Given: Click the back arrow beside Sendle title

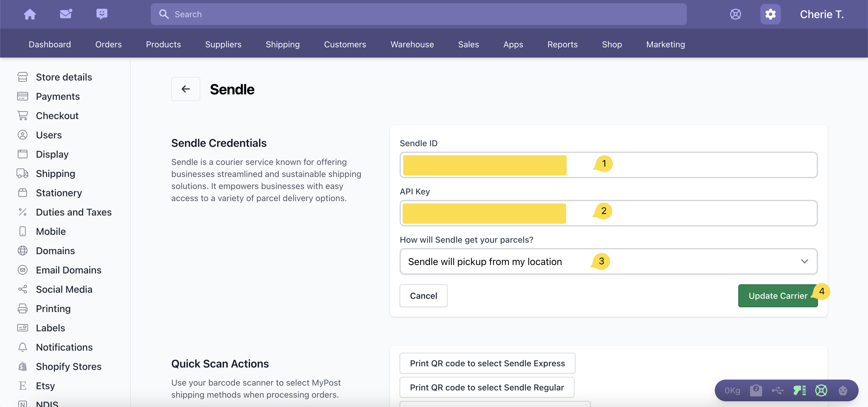Looking at the screenshot, I should tap(186, 89).
